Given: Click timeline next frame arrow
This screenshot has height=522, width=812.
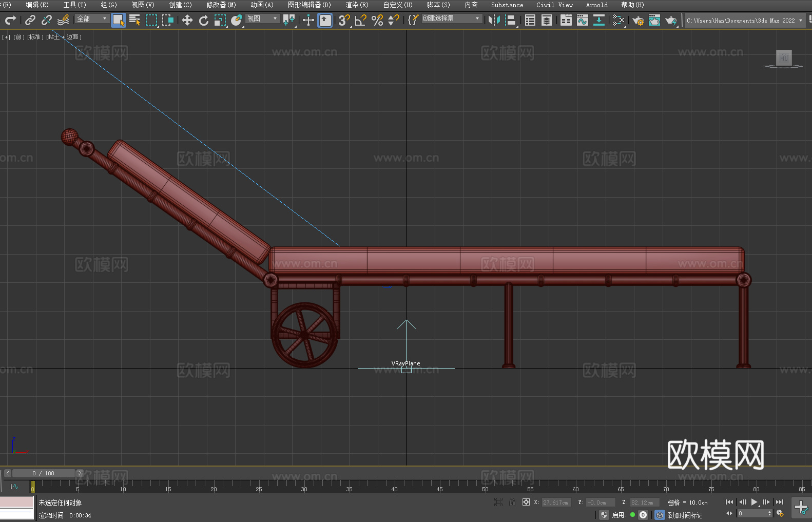Looking at the screenshot, I should [x=80, y=473].
